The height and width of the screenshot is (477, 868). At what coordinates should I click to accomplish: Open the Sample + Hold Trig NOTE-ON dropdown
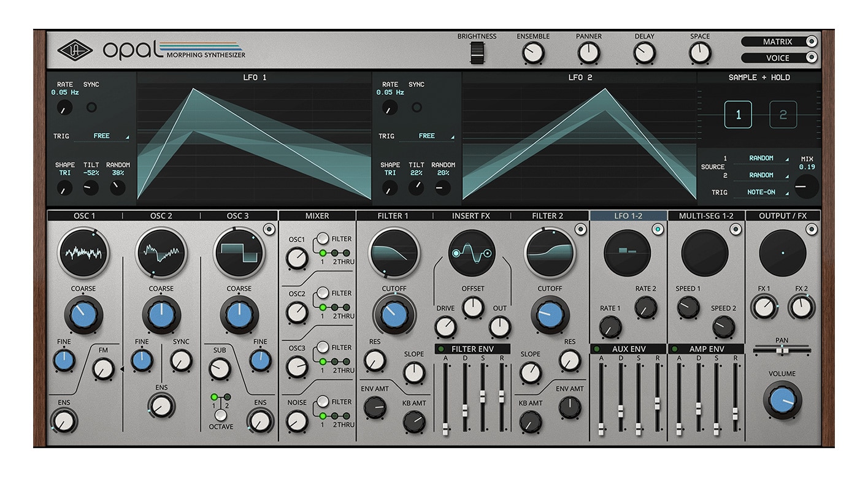[x=761, y=193]
